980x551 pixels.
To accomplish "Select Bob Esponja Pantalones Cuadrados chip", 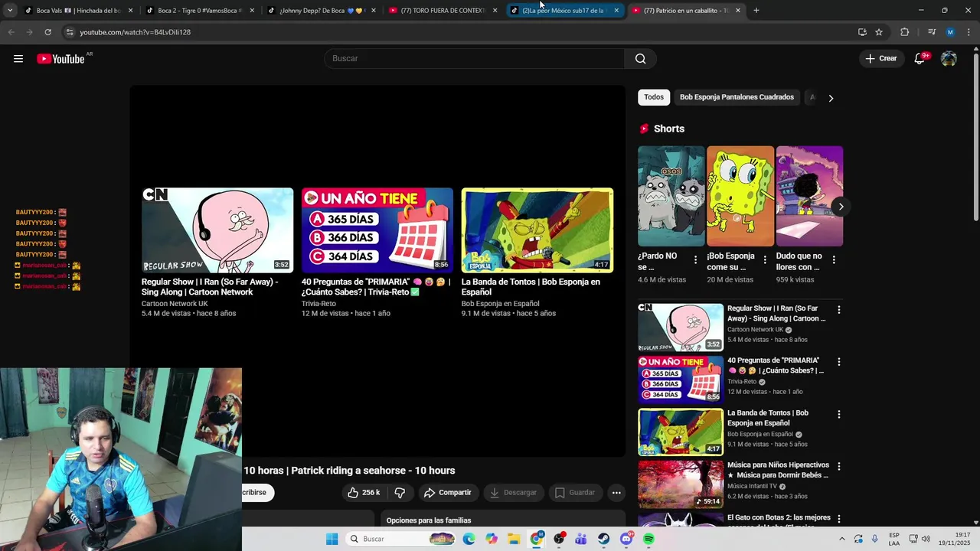I will click(x=737, y=97).
